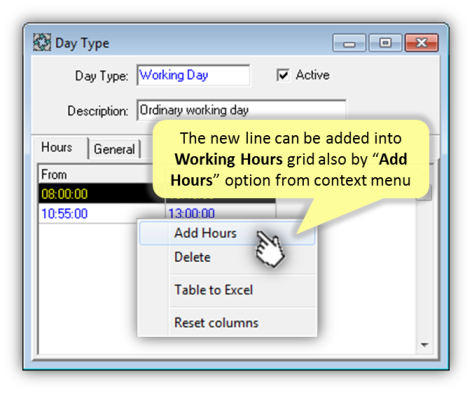The width and height of the screenshot is (472, 393).
Task: Select Table to Excel menu option
Action: [227, 290]
